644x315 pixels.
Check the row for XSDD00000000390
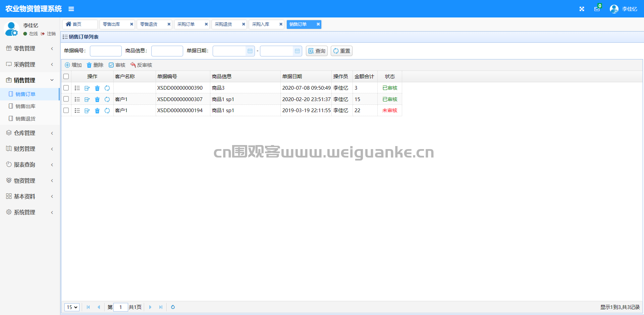pyautogui.click(x=66, y=88)
